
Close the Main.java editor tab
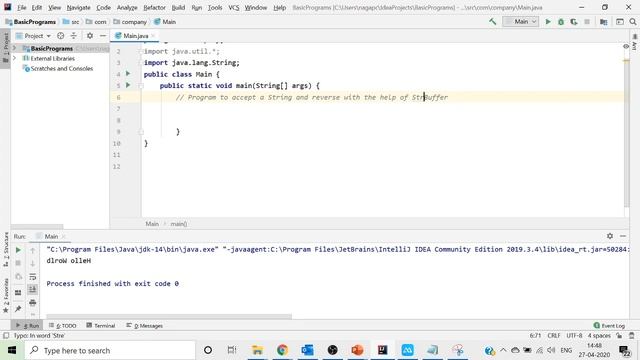(x=153, y=36)
